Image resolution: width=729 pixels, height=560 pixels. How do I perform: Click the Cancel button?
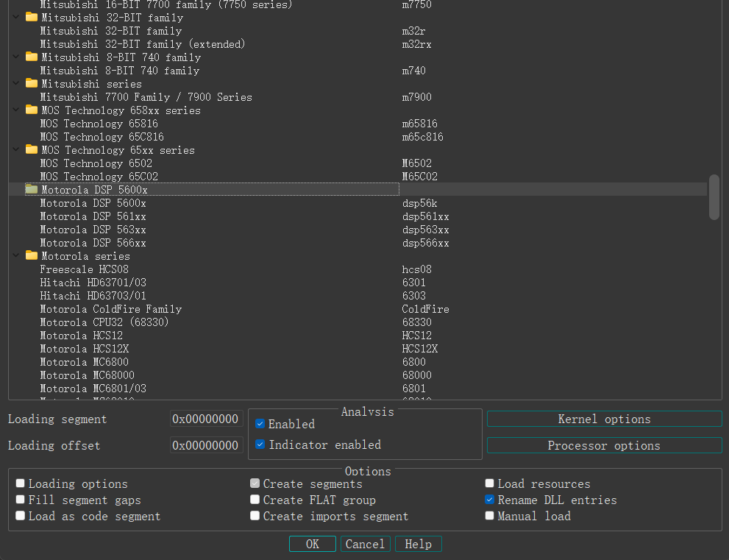pos(366,545)
